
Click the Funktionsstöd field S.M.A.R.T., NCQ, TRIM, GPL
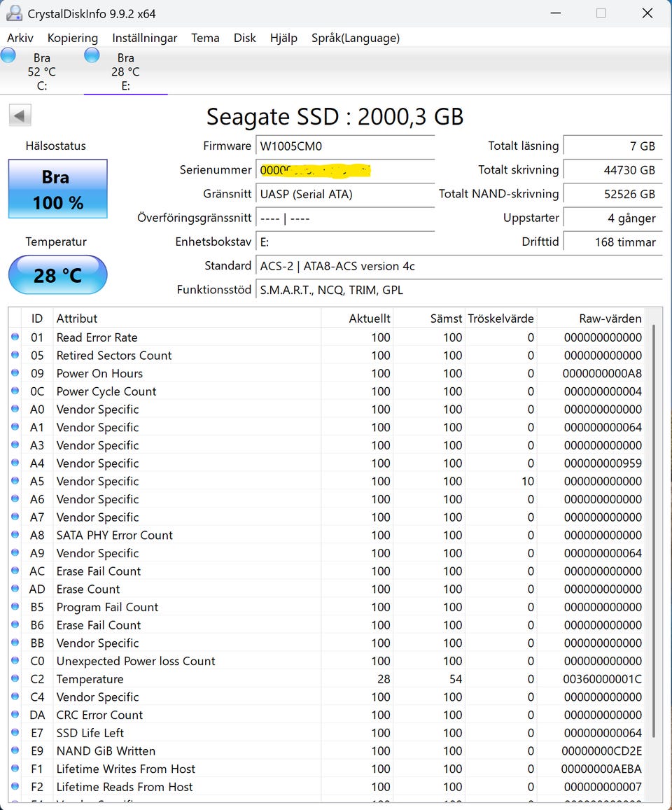tap(459, 290)
